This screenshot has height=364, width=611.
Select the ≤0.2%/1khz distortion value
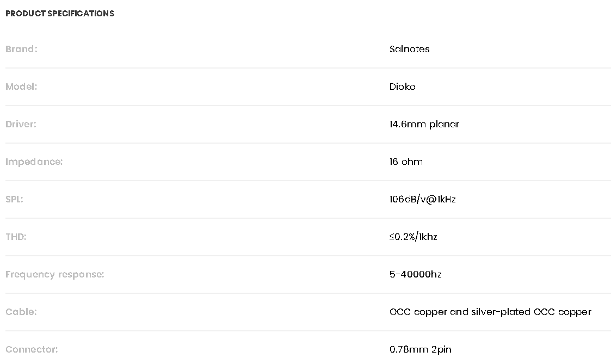click(x=413, y=237)
